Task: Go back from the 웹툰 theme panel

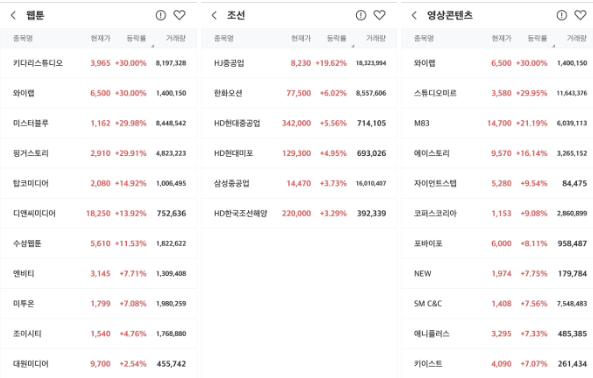Action: click(13, 15)
